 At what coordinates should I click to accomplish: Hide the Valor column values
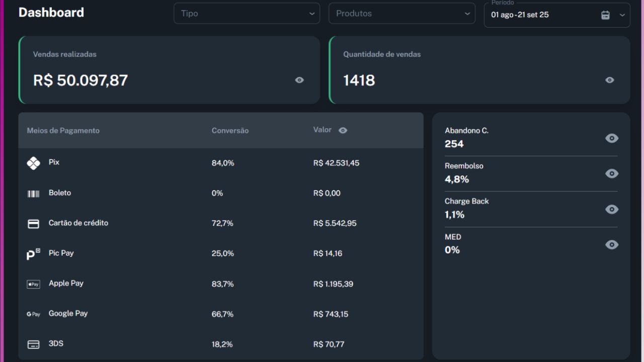(343, 130)
